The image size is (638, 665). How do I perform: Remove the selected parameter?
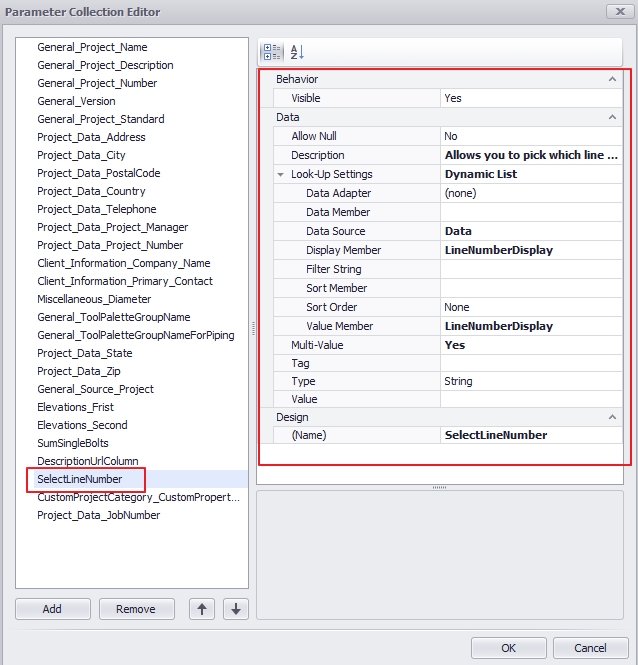[x=137, y=609]
